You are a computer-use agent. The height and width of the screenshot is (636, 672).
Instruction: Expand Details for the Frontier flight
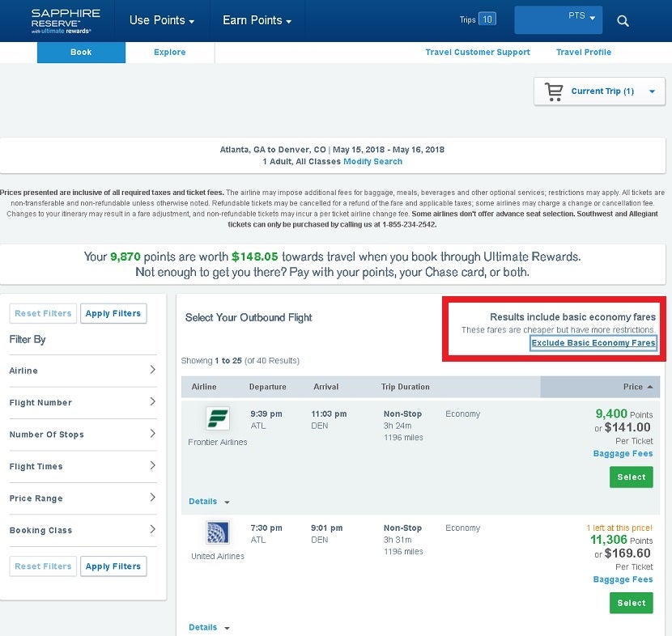(x=209, y=502)
